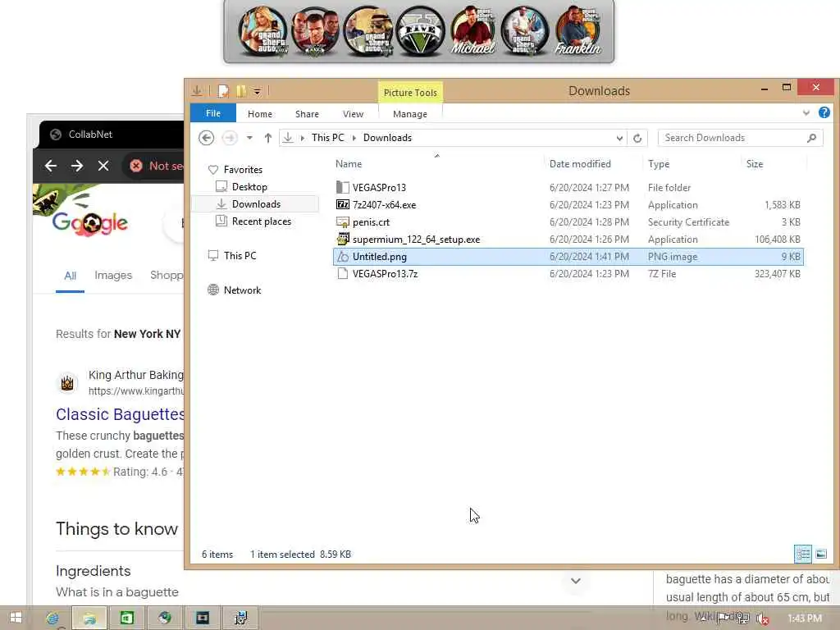Sort files by the Name column
840x630 pixels.
pos(348,164)
